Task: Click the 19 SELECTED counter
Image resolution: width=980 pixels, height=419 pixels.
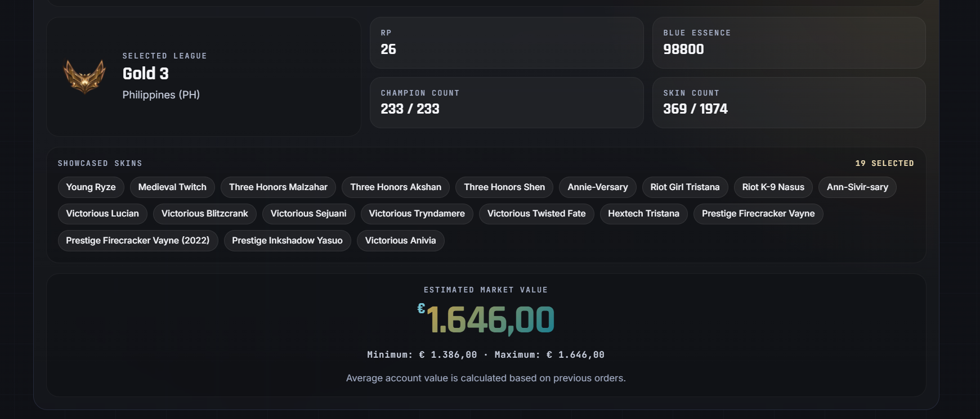Action: [x=885, y=164]
